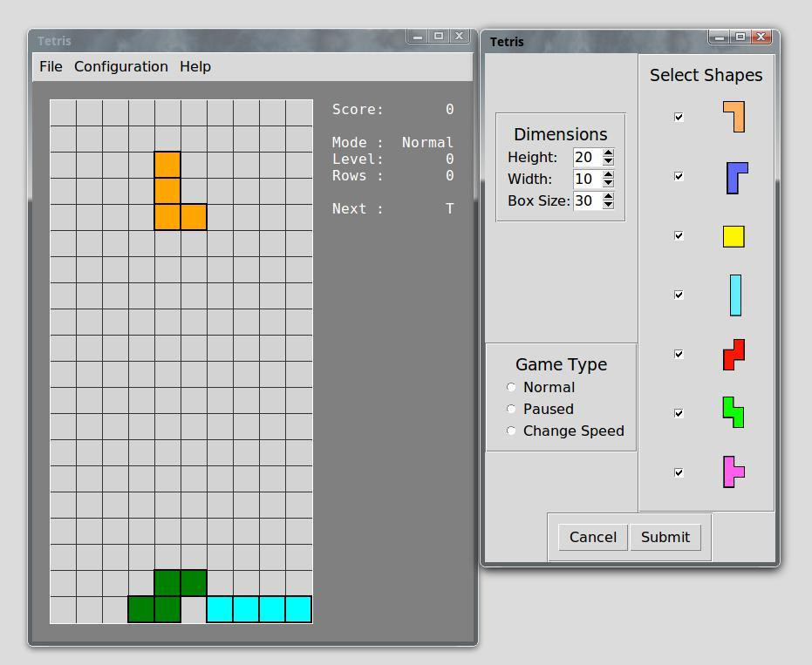Minimize the main Tetris game window

418,37
